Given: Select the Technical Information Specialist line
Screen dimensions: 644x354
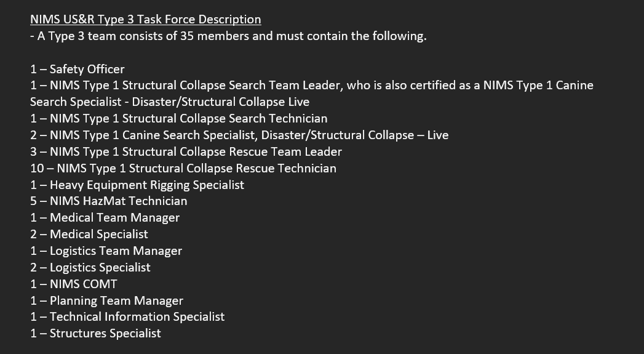Looking at the screenshot, I should [127, 316].
